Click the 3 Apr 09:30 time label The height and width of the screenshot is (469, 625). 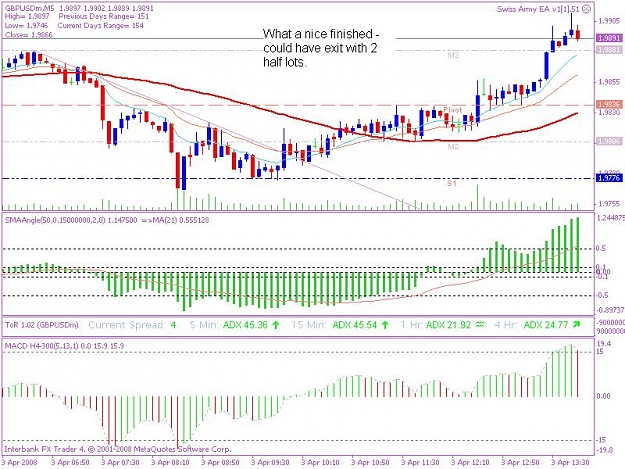tap(270, 462)
